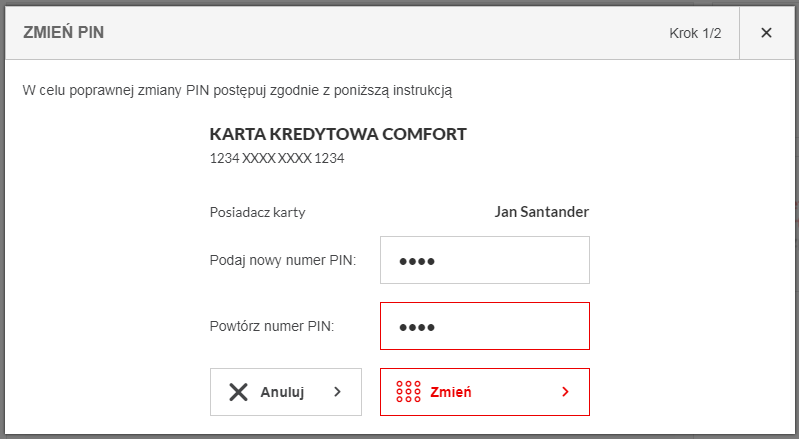Click the red keypad icon on Zmień
The height and width of the screenshot is (439, 799).
click(x=408, y=392)
